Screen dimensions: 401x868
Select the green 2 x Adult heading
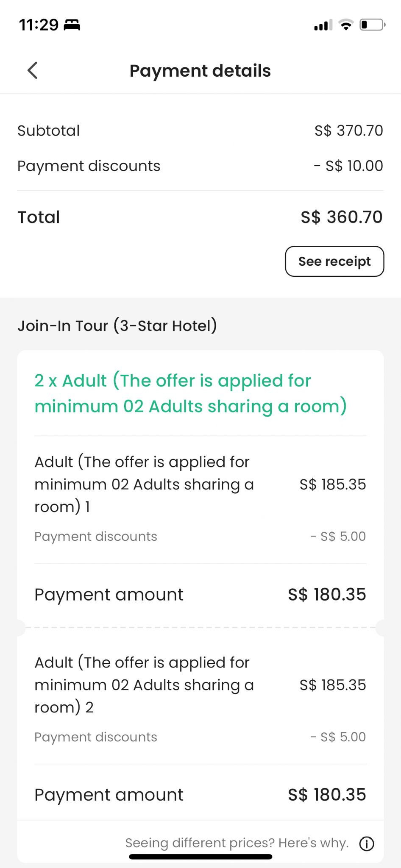191,393
